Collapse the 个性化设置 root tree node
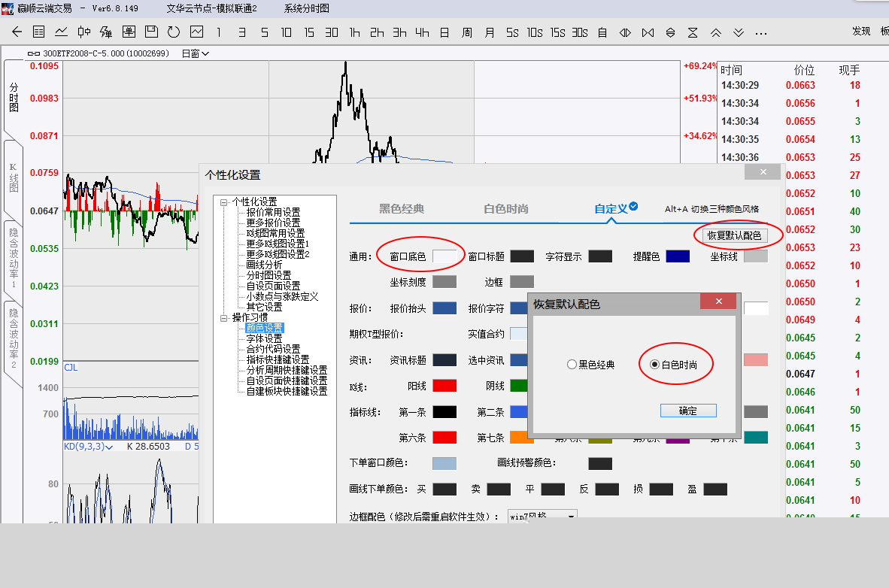The image size is (889, 588). tap(224, 202)
